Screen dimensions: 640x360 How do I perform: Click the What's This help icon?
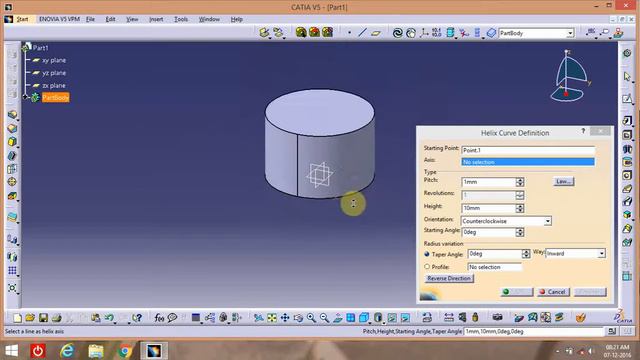coord(137,318)
